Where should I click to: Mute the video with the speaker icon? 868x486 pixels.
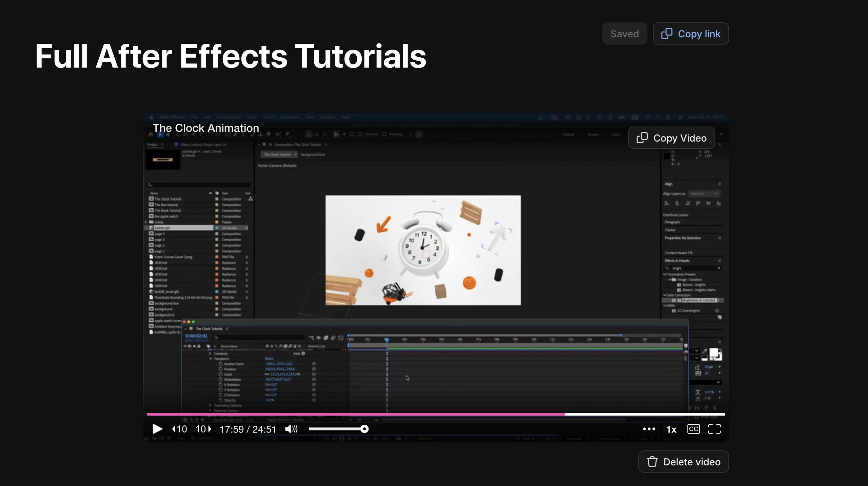coord(291,429)
